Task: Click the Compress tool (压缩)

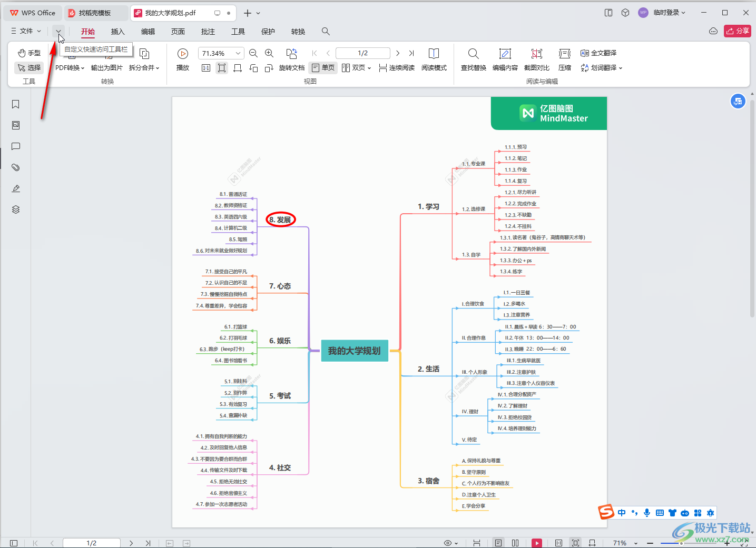Action: pos(565,60)
